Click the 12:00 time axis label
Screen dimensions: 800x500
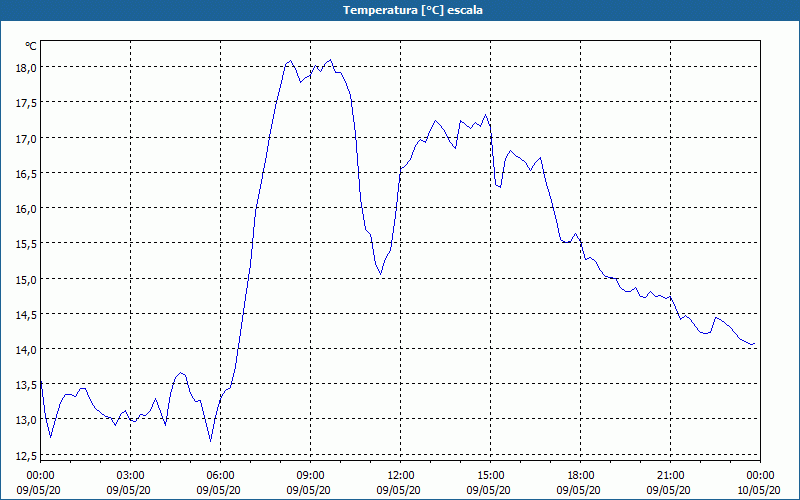(x=401, y=476)
